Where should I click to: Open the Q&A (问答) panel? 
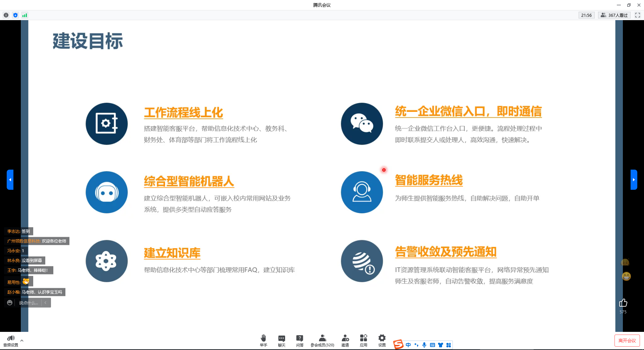tap(300, 340)
